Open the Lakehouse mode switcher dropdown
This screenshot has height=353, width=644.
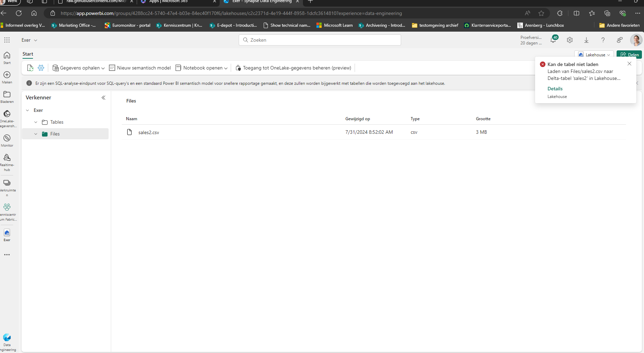(594, 55)
